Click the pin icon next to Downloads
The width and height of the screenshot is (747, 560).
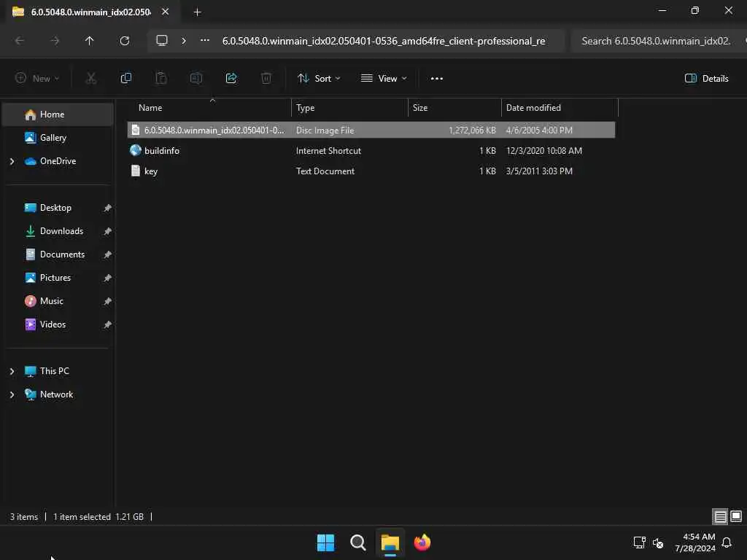click(x=108, y=231)
